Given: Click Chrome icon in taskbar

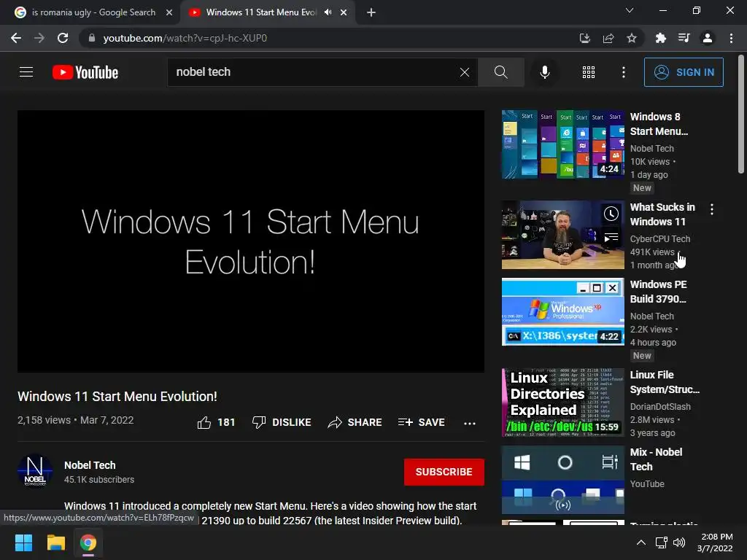Looking at the screenshot, I should pos(88,542).
